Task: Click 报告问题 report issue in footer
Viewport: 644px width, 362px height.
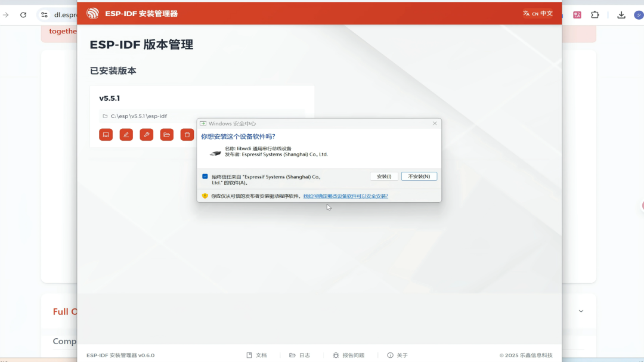Action: click(348, 355)
